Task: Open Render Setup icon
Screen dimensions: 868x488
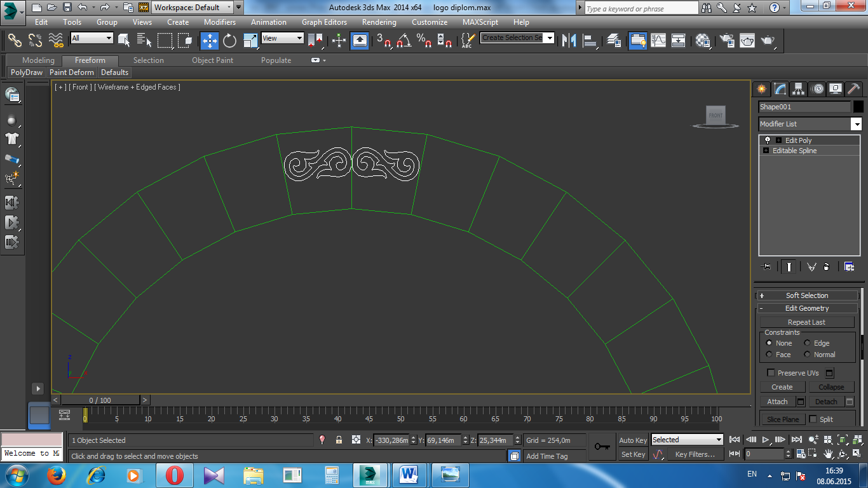Action: (726, 40)
